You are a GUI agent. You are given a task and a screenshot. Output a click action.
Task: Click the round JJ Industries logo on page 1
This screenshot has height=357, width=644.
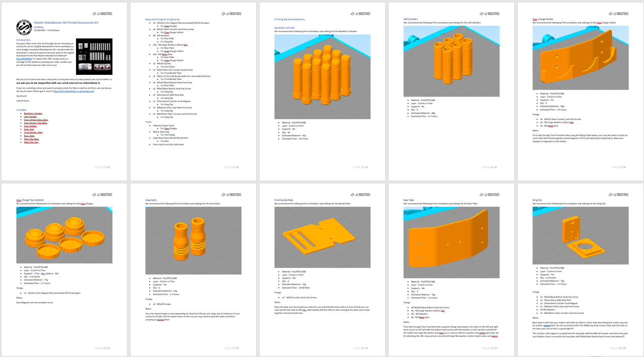[x=24, y=26]
